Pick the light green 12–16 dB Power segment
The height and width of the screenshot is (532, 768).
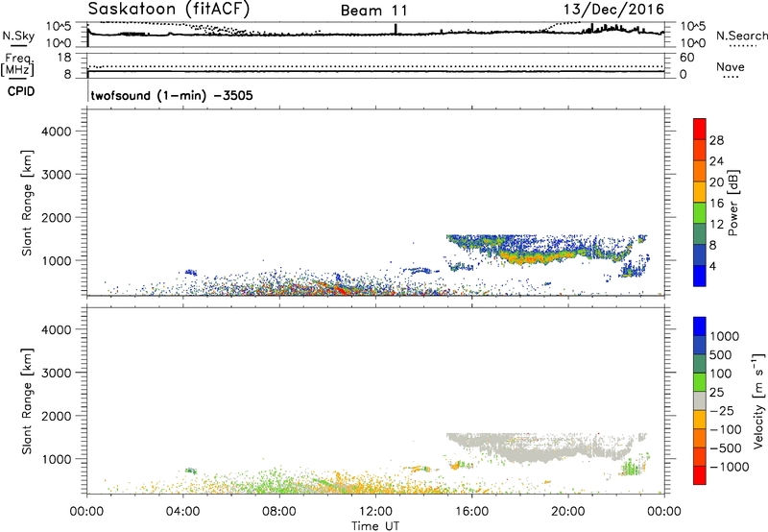tap(700, 212)
